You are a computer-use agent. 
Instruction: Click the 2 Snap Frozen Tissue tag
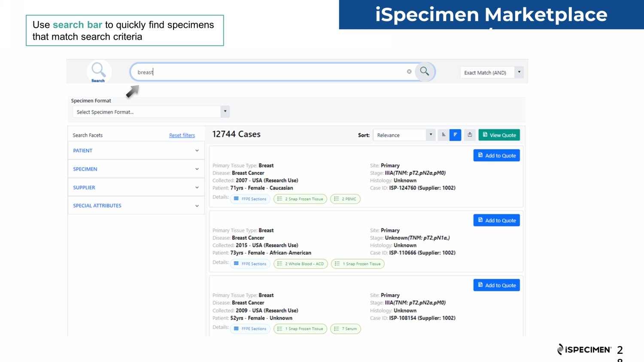point(300,199)
